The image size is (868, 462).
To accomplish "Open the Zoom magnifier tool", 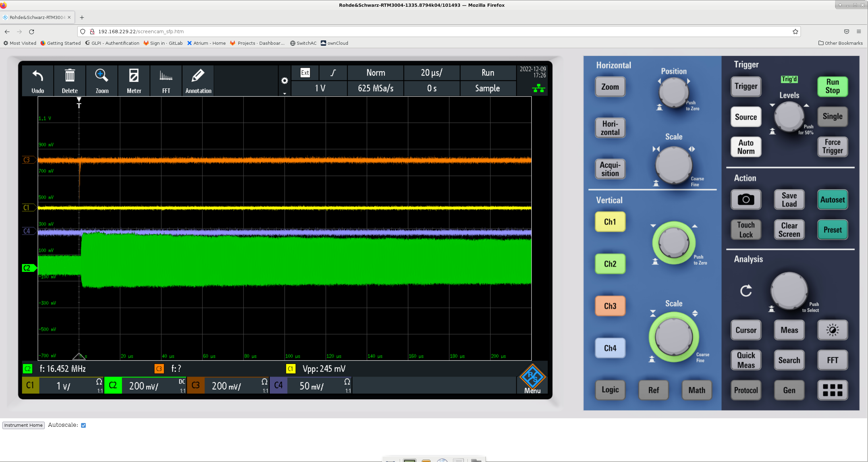I will [102, 76].
